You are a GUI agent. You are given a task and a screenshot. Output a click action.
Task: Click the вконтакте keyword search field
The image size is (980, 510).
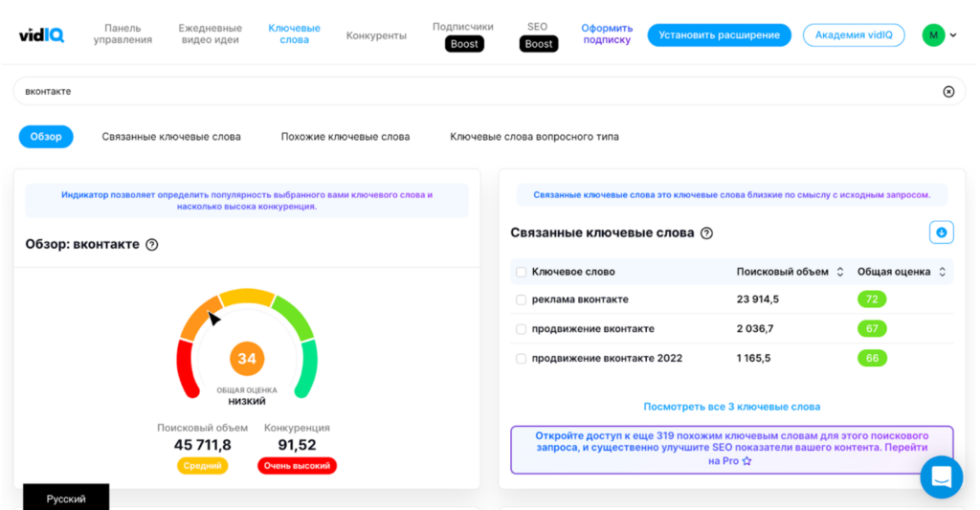click(x=479, y=92)
